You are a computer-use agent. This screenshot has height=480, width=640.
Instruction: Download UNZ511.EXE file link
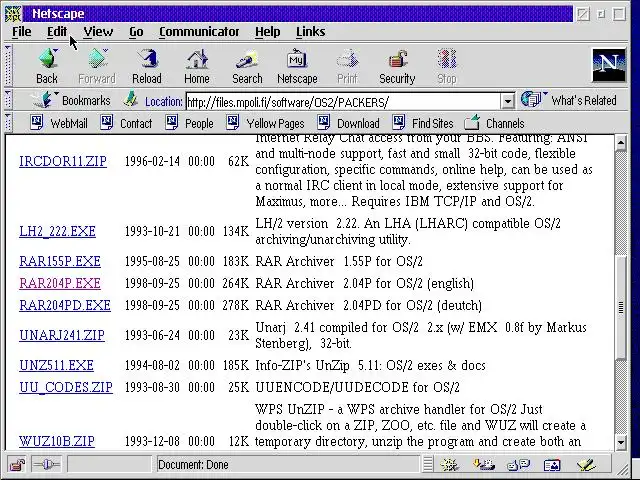coord(56,365)
